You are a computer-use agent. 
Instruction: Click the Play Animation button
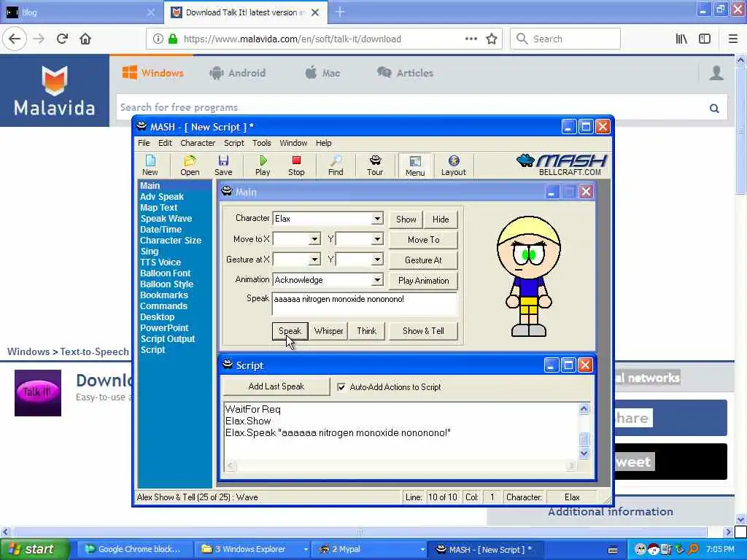click(424, 281)
